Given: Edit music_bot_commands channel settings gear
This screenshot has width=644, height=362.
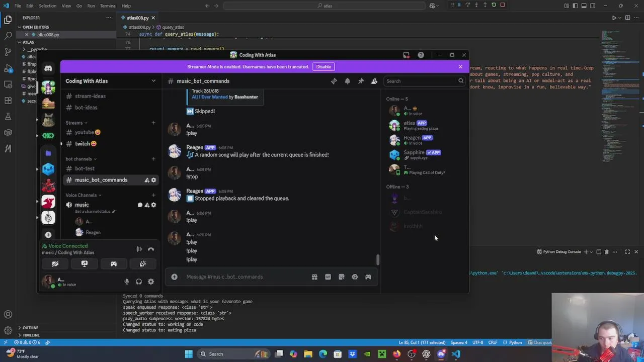Looking at the screenshot, I should (x=153, y=180).
